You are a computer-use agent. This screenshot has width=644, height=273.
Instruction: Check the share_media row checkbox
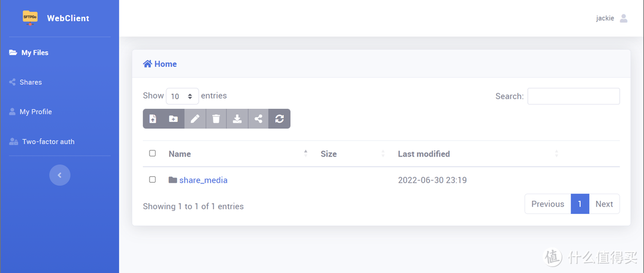click(152, 179)
